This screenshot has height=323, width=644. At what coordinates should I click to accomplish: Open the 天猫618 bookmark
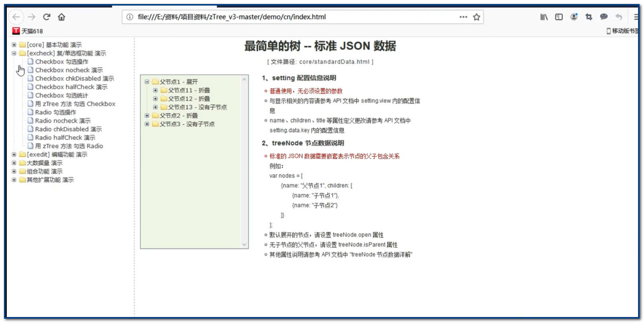click(28, 31)
